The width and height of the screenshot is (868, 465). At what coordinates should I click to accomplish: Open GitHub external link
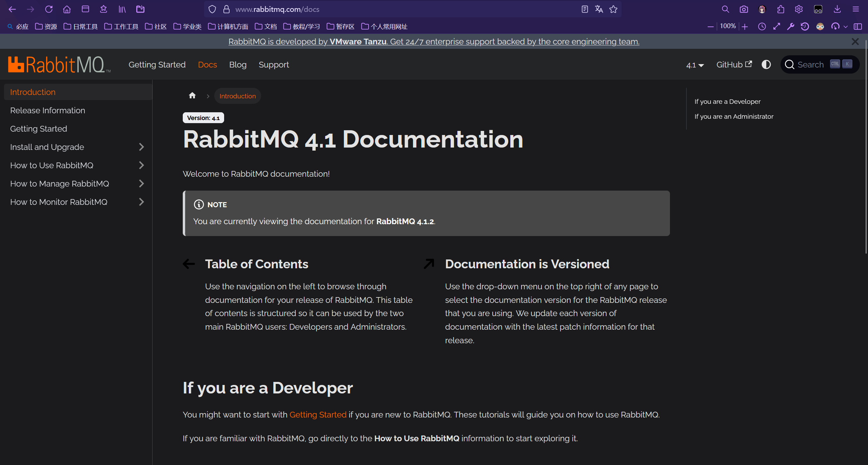pyautogui.click(x=734, y=64)
